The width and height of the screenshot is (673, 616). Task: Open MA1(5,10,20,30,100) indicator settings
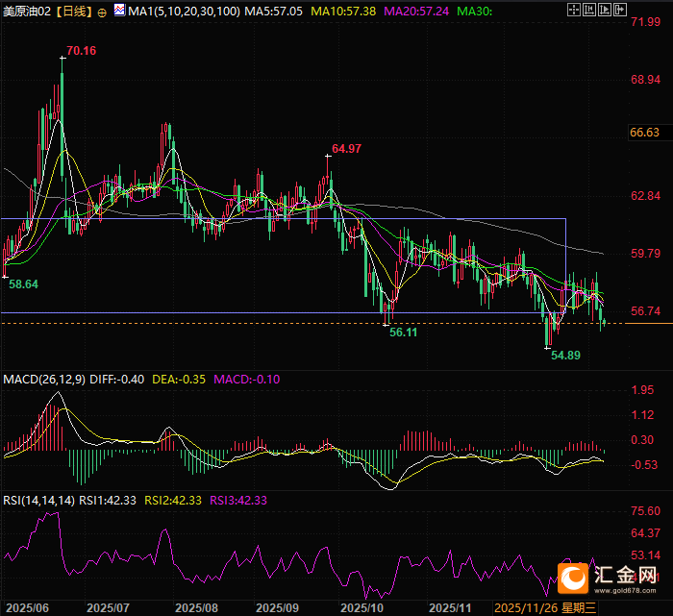point(183,12)
